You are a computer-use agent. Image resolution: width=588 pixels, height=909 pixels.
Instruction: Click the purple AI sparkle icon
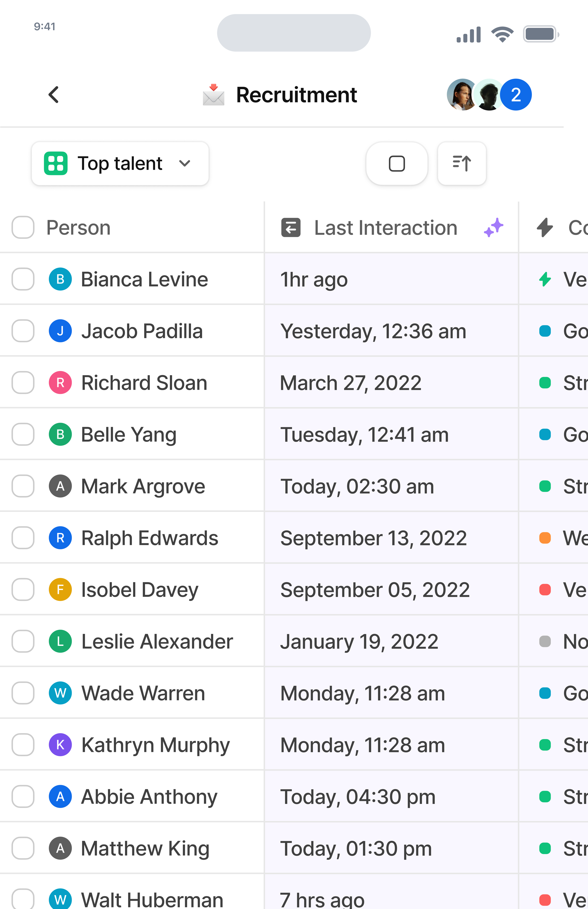click(x=493, y=228)
